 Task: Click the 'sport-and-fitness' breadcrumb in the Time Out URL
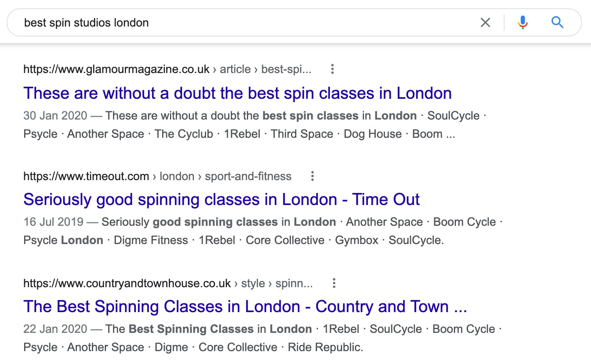[x=248, y=176]
